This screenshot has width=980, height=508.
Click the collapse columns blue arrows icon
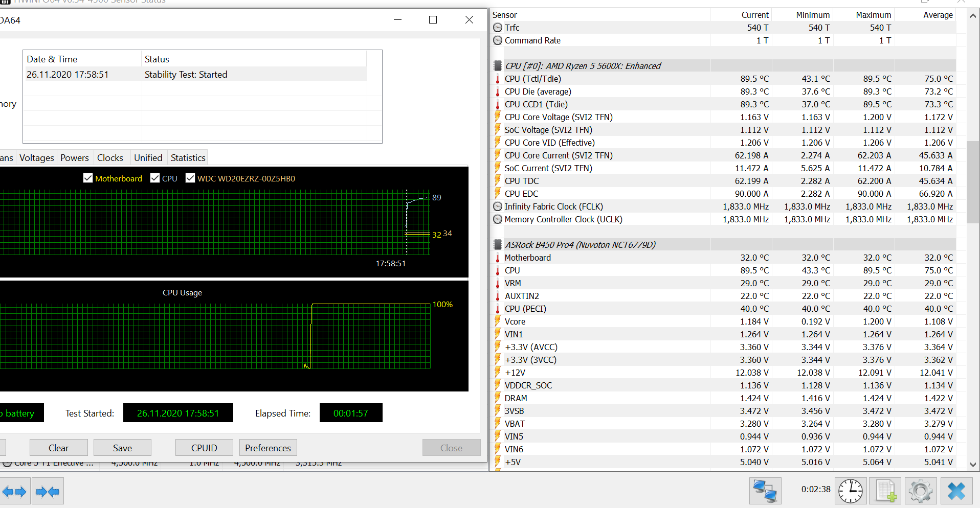tap(48, 492)
